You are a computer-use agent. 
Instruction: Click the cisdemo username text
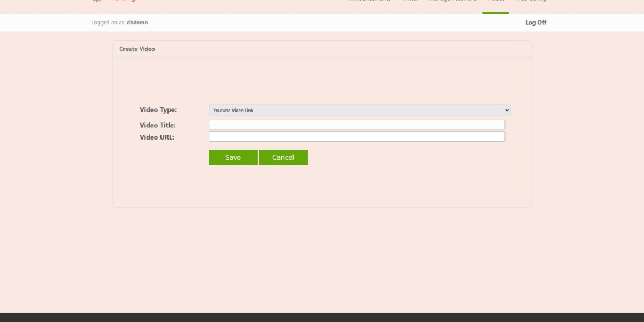click(x=137, y=23)
